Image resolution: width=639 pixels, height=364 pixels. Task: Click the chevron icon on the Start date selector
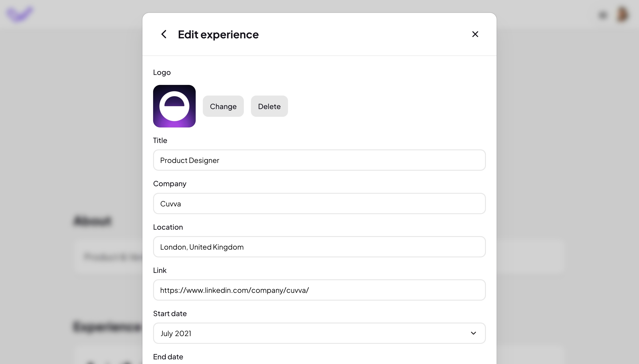click(473, 333)
